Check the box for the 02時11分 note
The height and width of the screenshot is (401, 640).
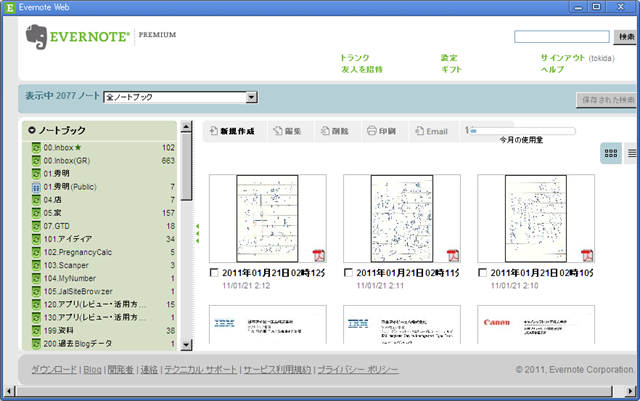pyautogui.click(x=348, y=272)
